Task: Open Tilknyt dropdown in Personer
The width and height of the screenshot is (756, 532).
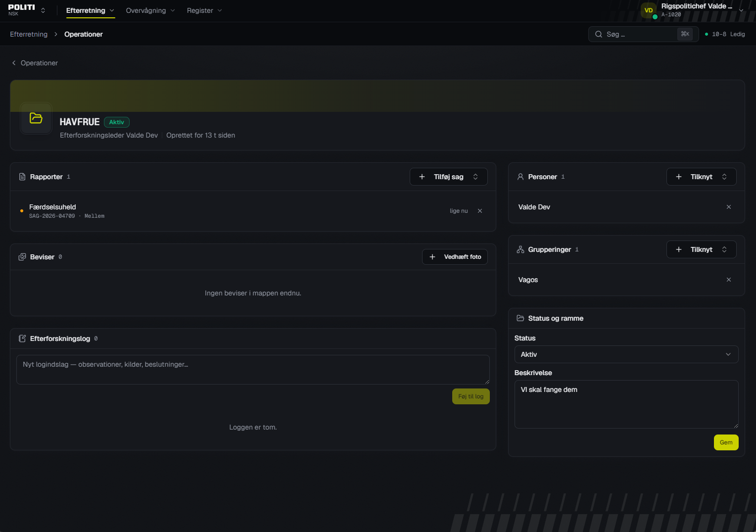Action: click(x=702, y=177)
